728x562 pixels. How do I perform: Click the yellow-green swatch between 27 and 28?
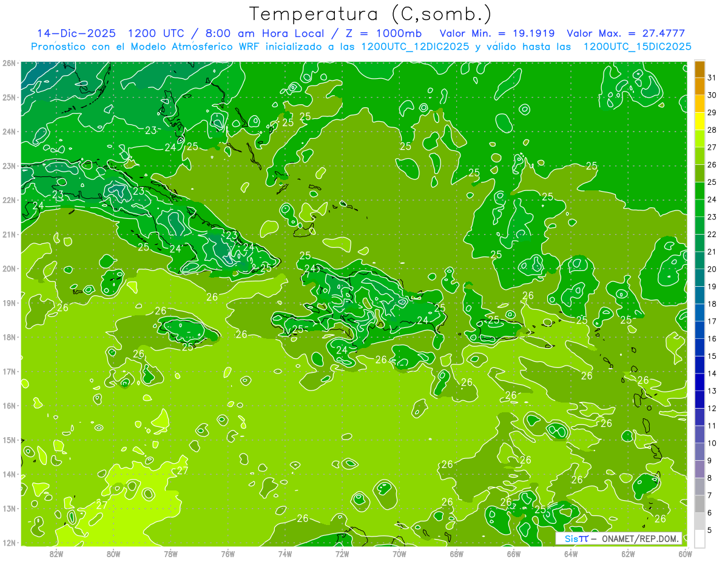click(699, 139)
